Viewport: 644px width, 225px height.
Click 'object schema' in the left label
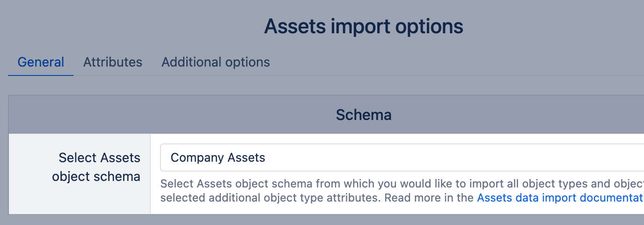(96, 176)
